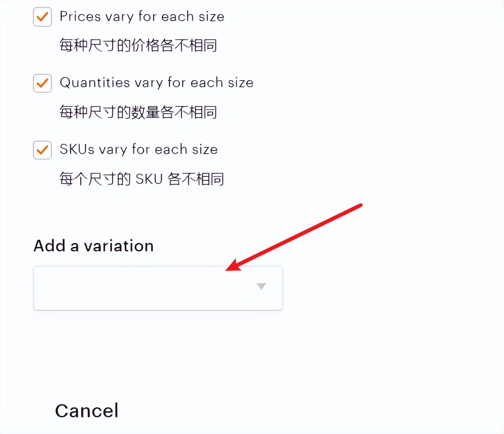Viewport: 504px width, 434px height.
Task: Dismiss the form via Cancel
Action: click(x=87, y=410)
